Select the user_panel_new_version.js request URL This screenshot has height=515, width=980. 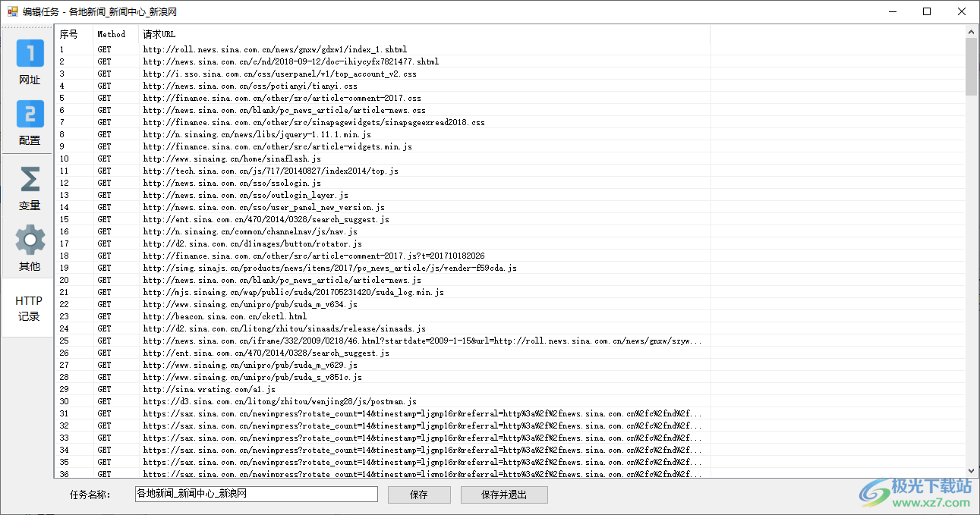coord(263,207)
